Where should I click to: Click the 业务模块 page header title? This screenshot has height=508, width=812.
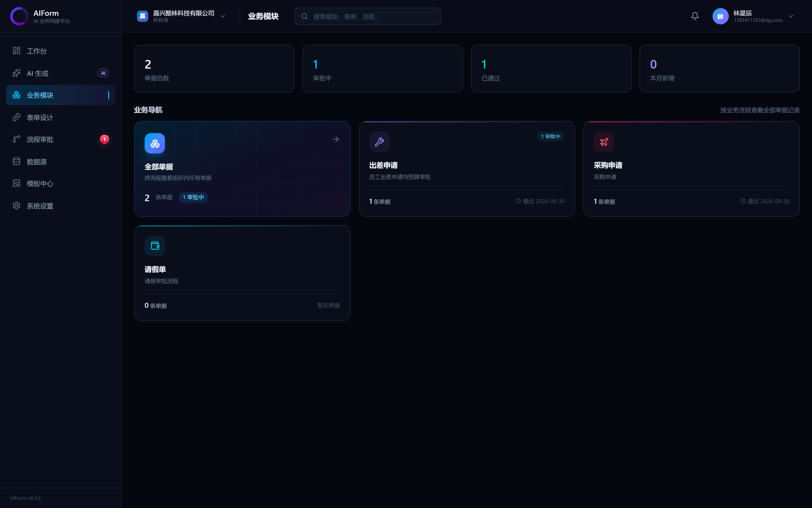pos(263,16)
